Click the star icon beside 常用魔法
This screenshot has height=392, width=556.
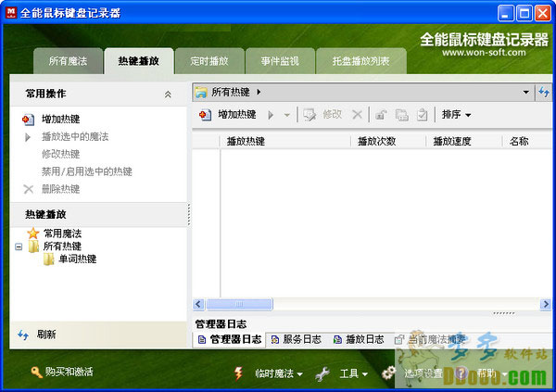33,234
